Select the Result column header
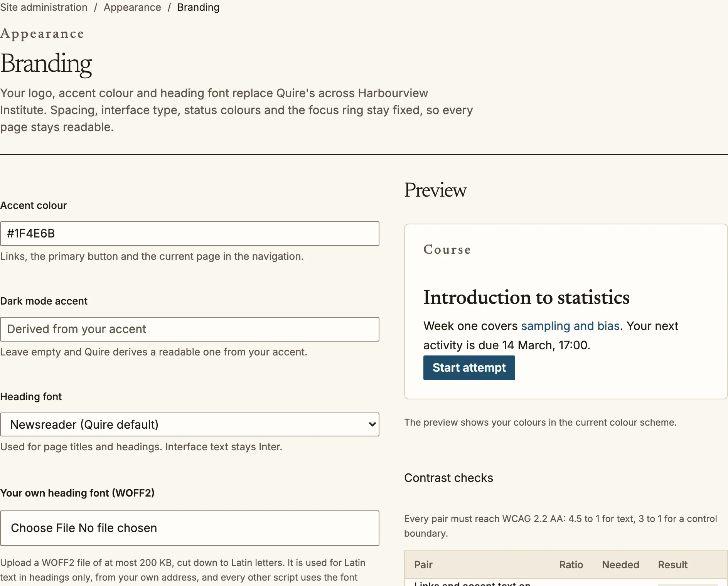 point(672,565)
